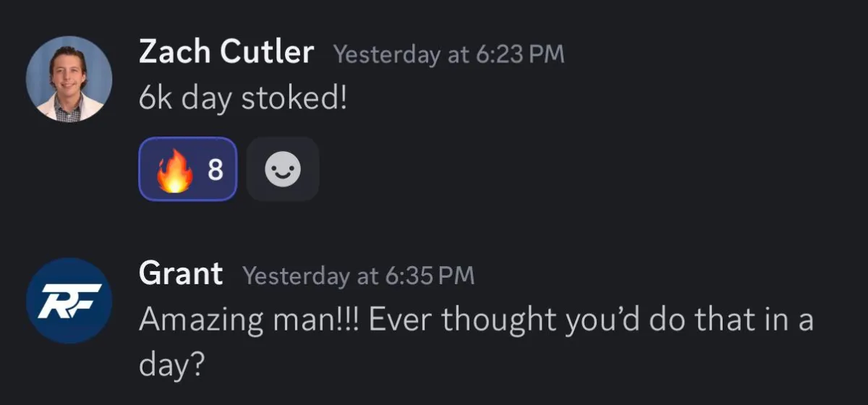Click Grant's blue RF logo avatar
Viewport: 868px width, 405px height.
click(69, 301)
